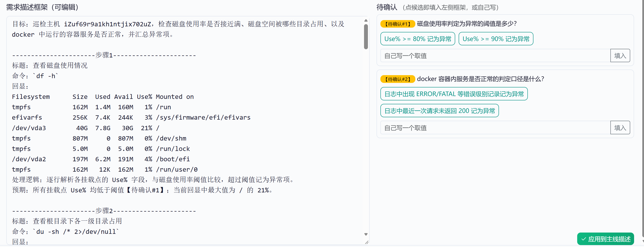Image resolution: width=644 pixels, height=247 pixels.
Task: Click the textarea resize handle at bottom corner
Action: tap(366, 242)
